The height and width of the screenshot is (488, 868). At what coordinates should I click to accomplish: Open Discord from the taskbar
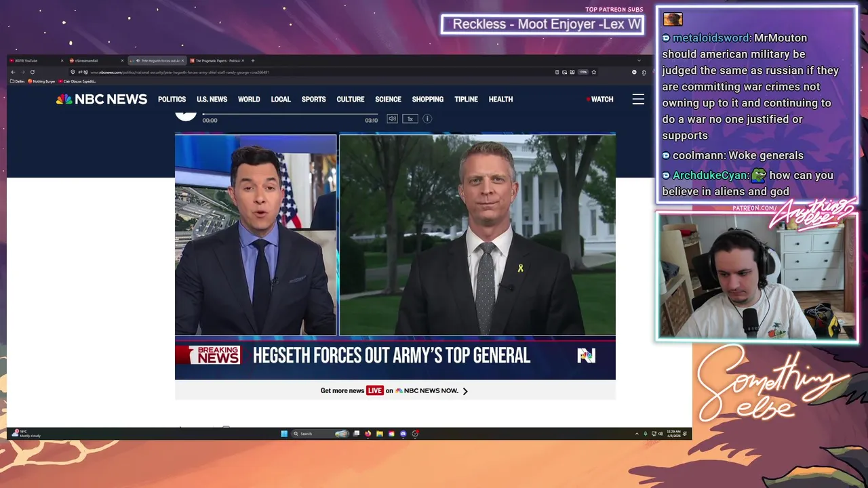pos(403,434)
